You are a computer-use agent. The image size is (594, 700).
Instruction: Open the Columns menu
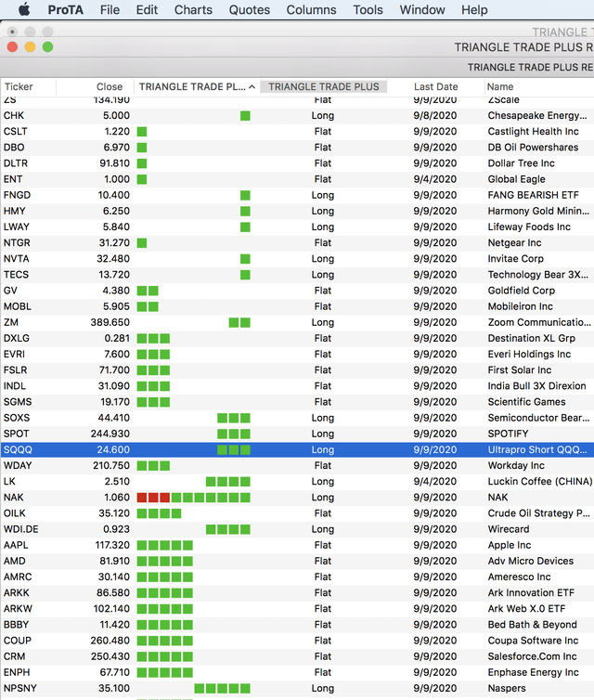[x=311, y=10]
